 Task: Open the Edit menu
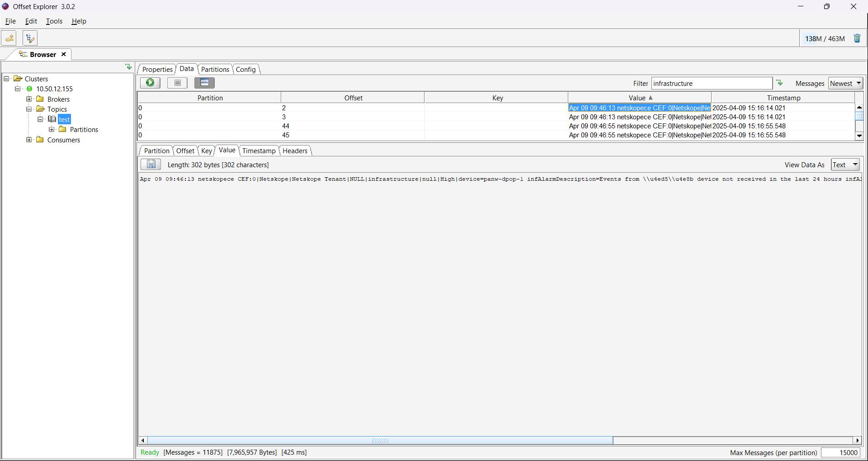click(x=31, y=21)
